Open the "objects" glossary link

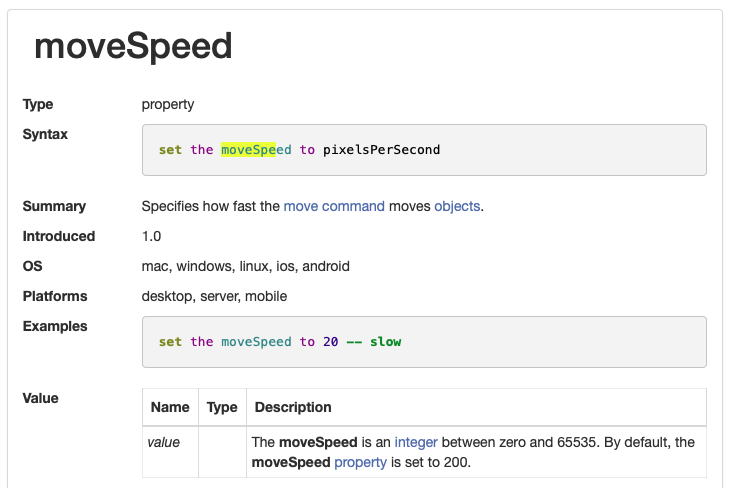pyautogui.click(x=456, y=206)
